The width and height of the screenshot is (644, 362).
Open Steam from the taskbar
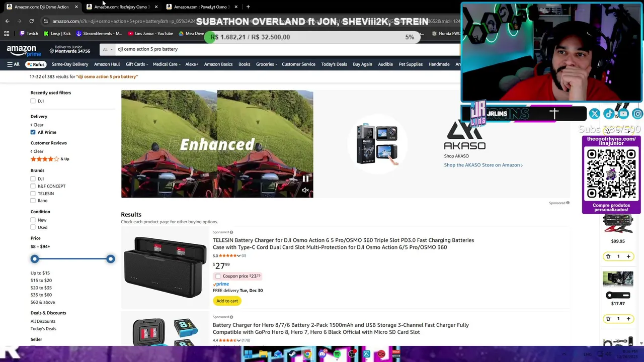[x=292, y=354]
